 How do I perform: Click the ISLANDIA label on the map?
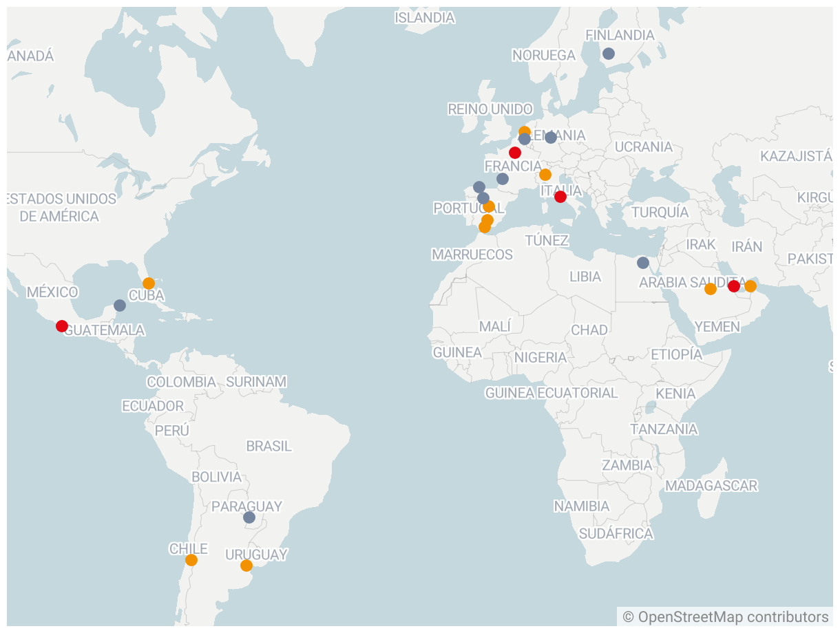point(425,18)
